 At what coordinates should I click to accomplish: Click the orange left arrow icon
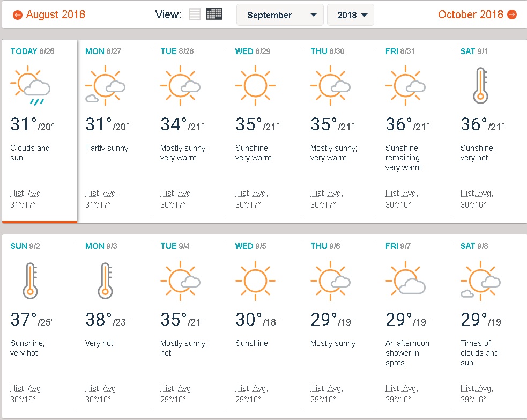tap(18, 15)
